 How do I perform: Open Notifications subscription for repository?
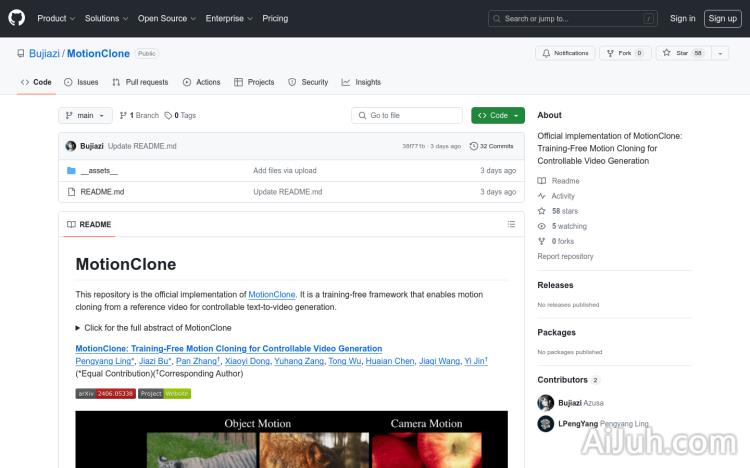(565, 53)
